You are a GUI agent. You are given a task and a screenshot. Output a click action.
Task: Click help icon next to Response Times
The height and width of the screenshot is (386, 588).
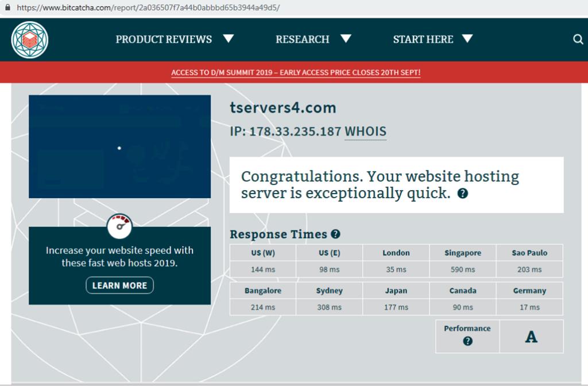(335, 234)
